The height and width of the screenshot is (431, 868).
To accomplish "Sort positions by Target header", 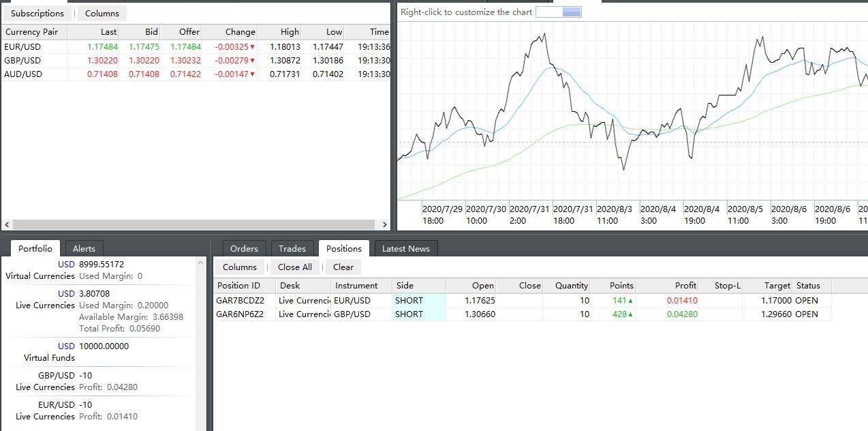I will coord(768,286).
